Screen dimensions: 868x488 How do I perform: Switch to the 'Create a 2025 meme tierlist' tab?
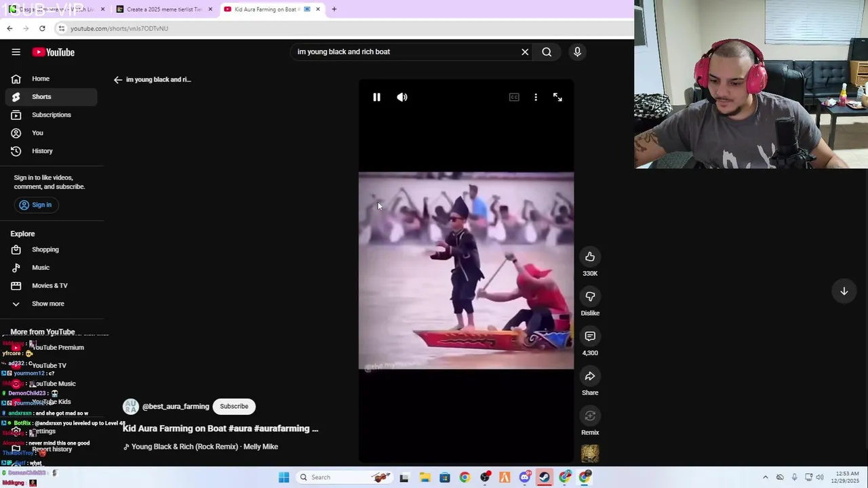[164, 9]
